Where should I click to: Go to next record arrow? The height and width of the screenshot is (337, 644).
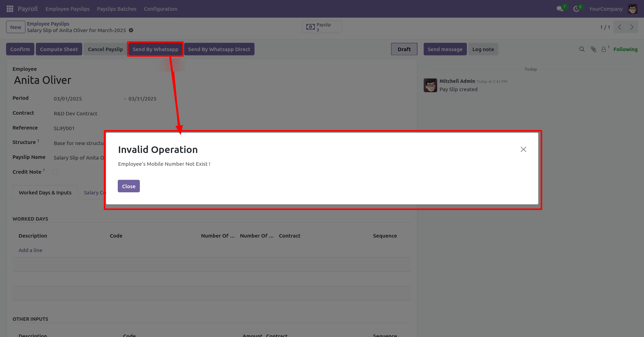click(632, 27)
